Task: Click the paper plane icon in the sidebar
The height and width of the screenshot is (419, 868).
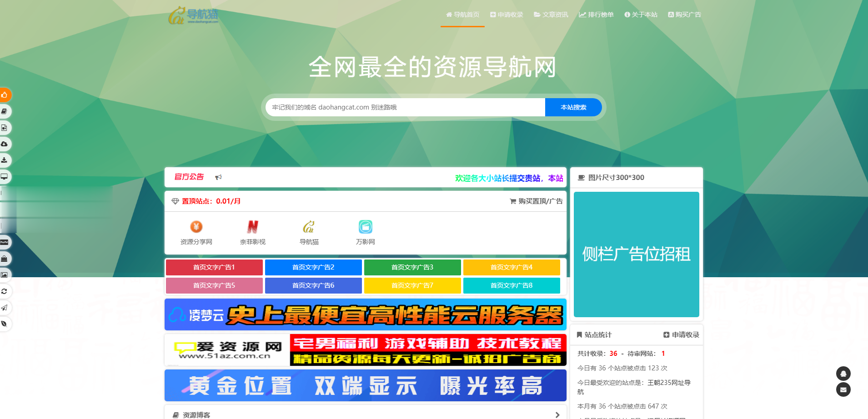Action: [5, 308]
